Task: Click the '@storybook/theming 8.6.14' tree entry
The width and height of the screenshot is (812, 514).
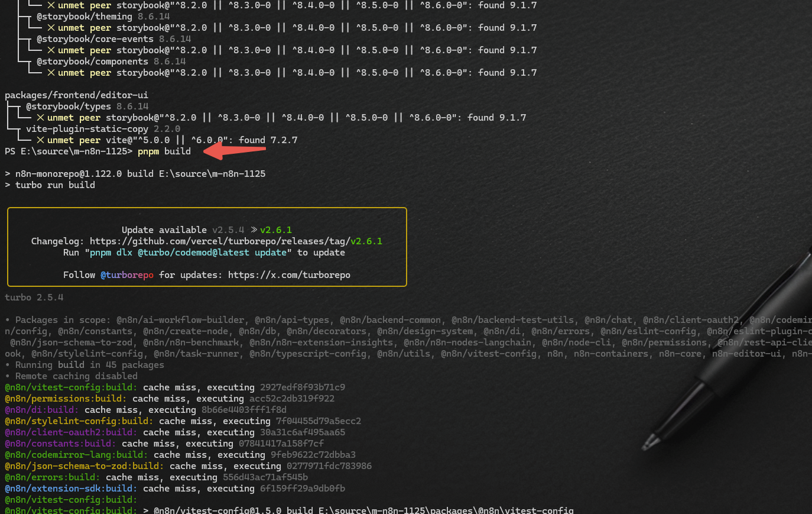Action: tap(103, 17)
